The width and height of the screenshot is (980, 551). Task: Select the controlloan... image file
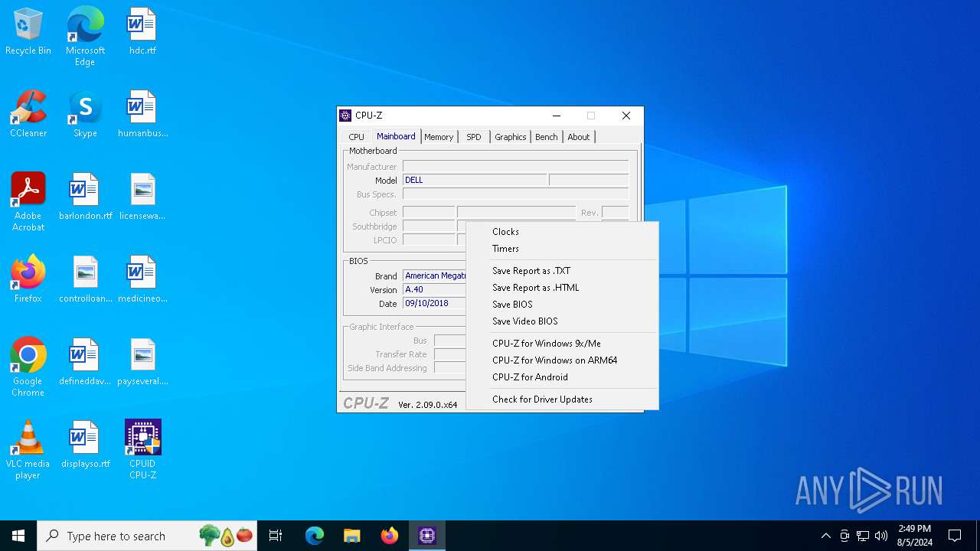85,279
